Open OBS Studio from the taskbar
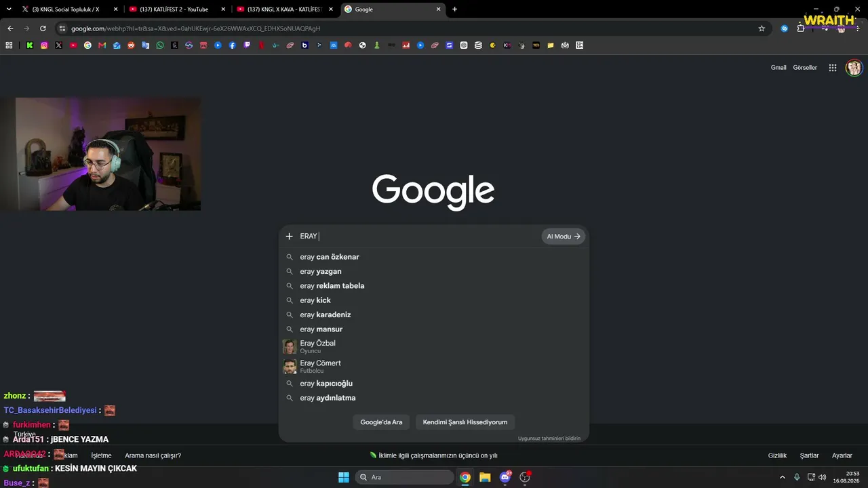 tap(525, 477)
